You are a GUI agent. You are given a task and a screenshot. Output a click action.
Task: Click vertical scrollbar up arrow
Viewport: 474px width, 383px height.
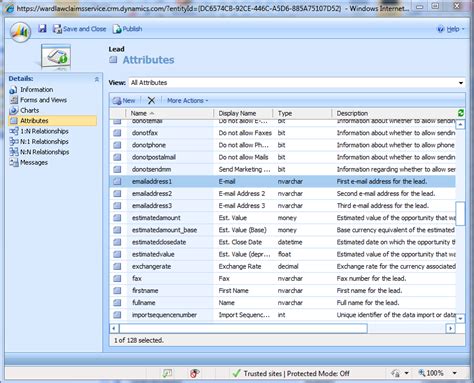(x=460, y=125)
